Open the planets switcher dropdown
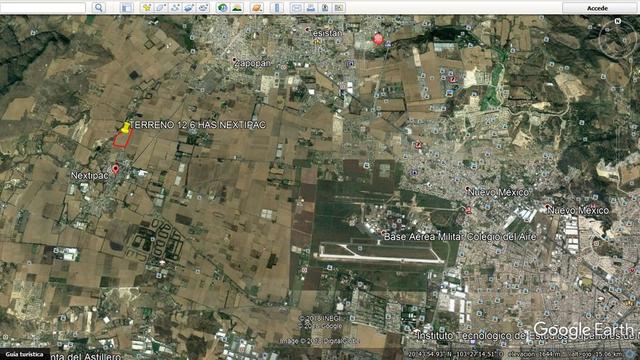 point(257,7)
